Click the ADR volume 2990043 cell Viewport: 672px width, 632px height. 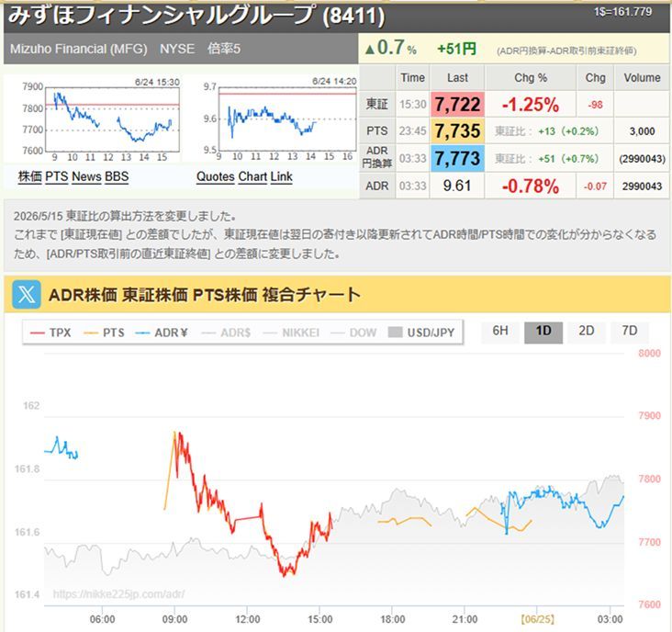642,186
